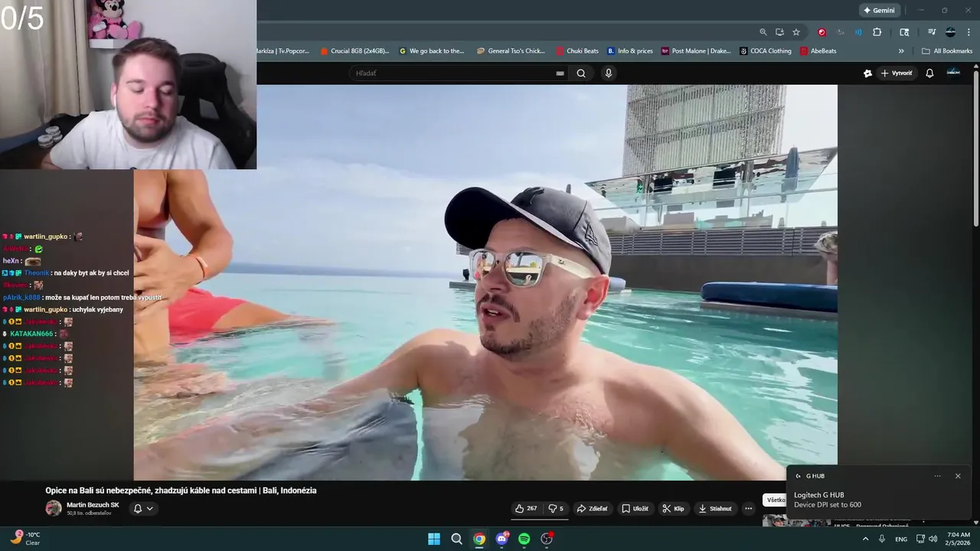Open the blue sound waves extension icon
The width and height of the screenshot is (980, 551).
coord(858,32)
